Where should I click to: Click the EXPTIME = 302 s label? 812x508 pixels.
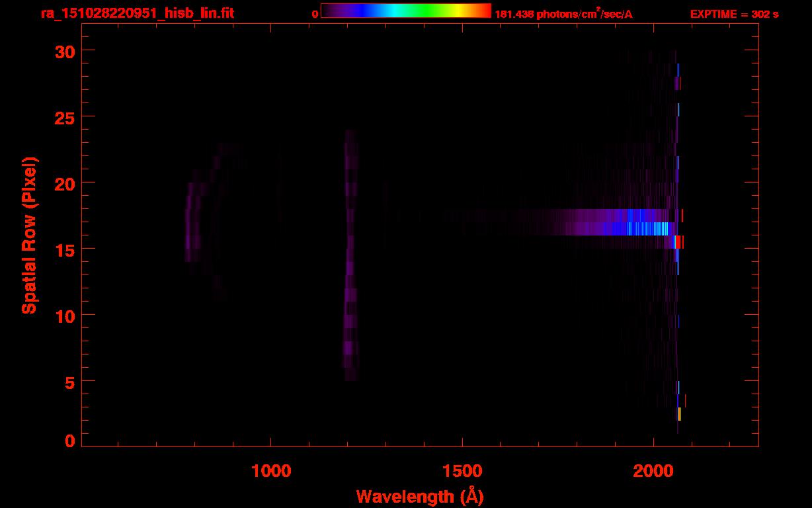point(734,14)
